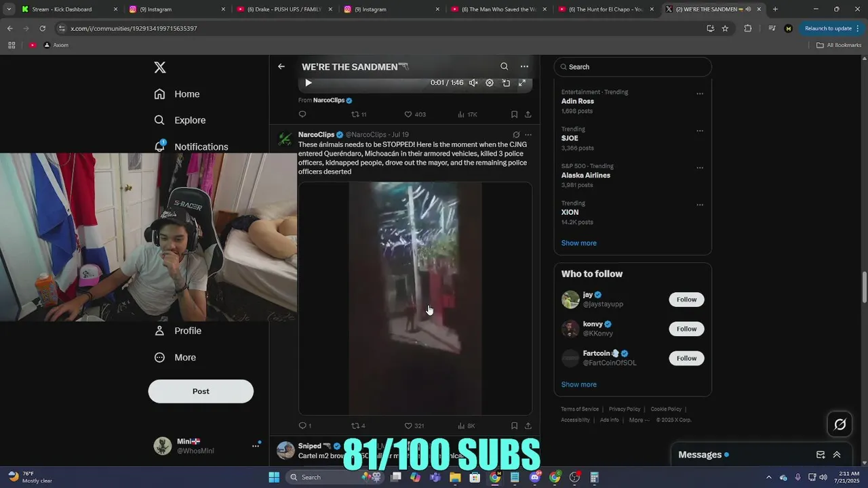Open Explore in X sidebar
Screen dimensions: 868x488
(180, 120)
